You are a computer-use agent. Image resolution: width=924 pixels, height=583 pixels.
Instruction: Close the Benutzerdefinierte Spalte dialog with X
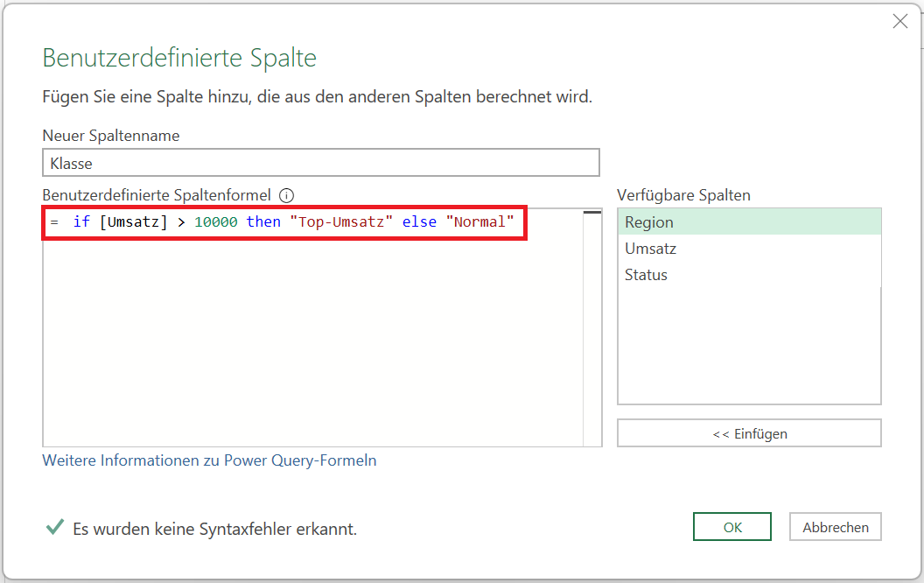coord(899,22)
